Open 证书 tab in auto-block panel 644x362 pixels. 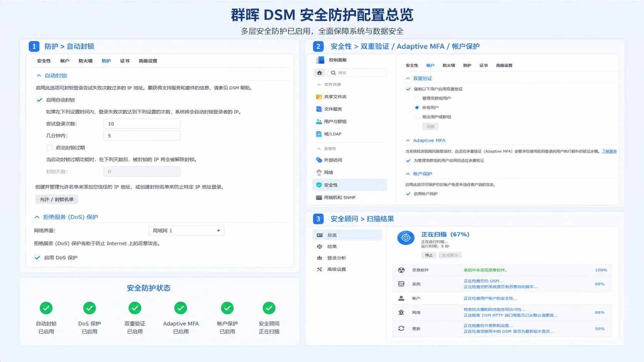pos(125,61)
